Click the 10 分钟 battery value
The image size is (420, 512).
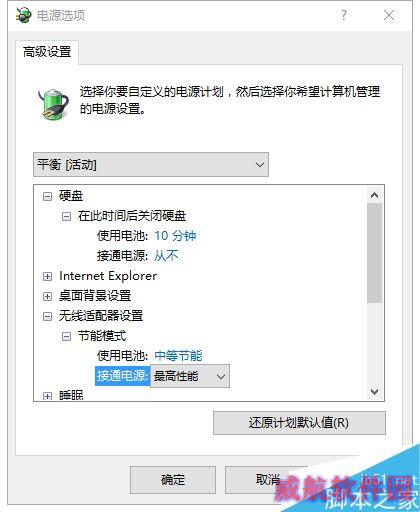click(175, 236)
